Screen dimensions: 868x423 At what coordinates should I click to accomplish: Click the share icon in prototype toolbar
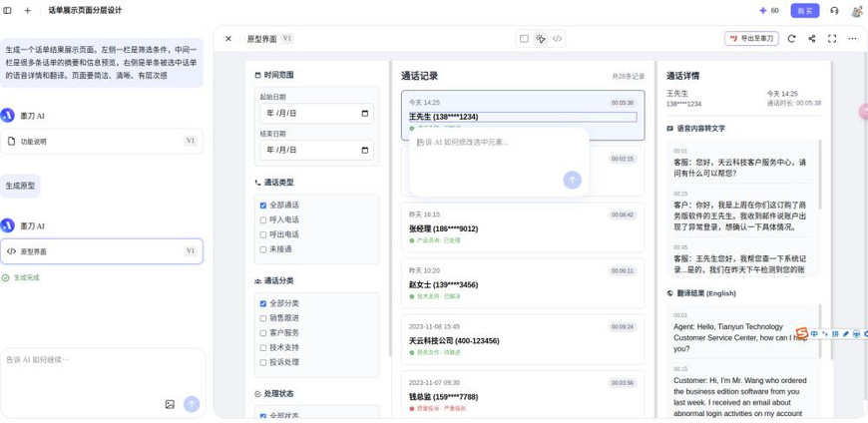(811, 39)
